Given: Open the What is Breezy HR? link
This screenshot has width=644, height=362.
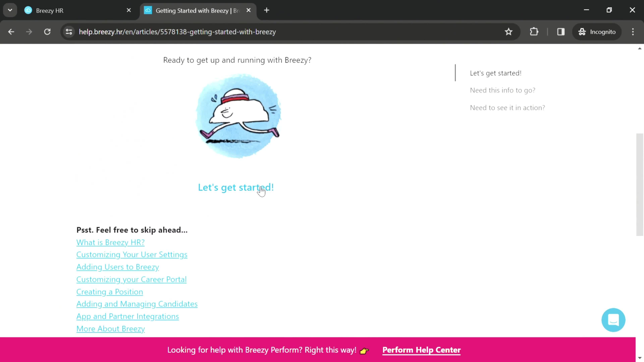Looking at the screenshot, I should coord(111,242).
